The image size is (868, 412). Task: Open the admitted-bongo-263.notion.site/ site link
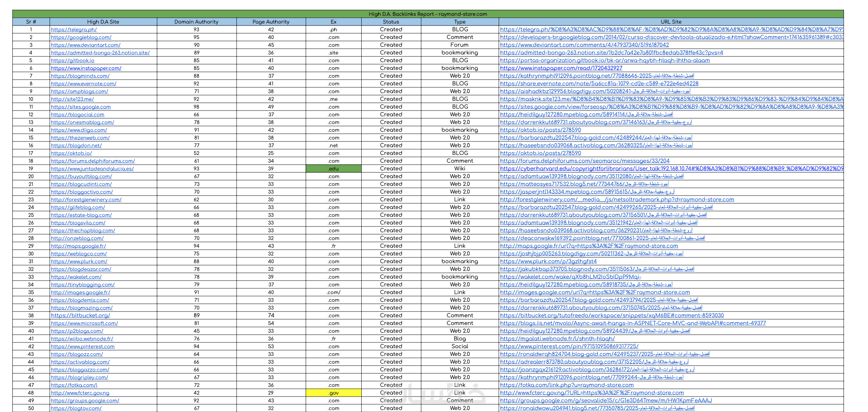coord(101,53)
